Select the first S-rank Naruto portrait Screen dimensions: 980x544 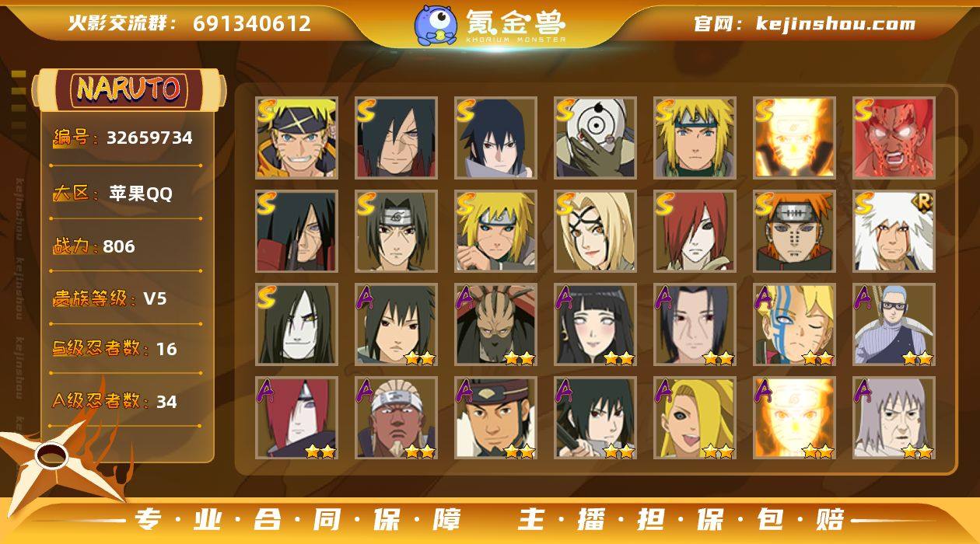(x=296, y=138)
